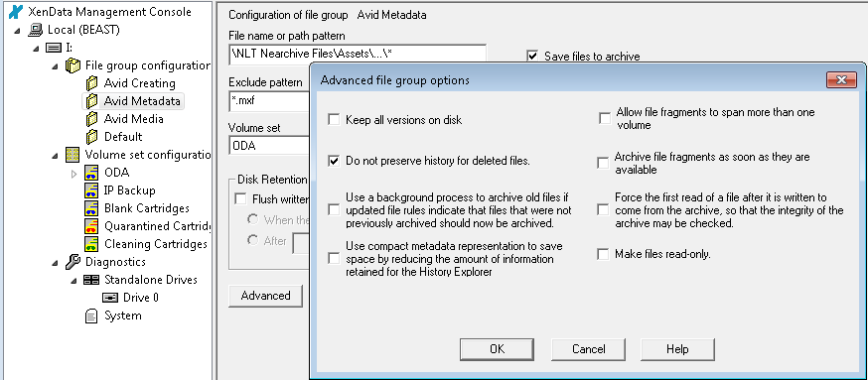Screen dimensions: 868x380
Task: Open the System log icon
Action: point(90,316)
